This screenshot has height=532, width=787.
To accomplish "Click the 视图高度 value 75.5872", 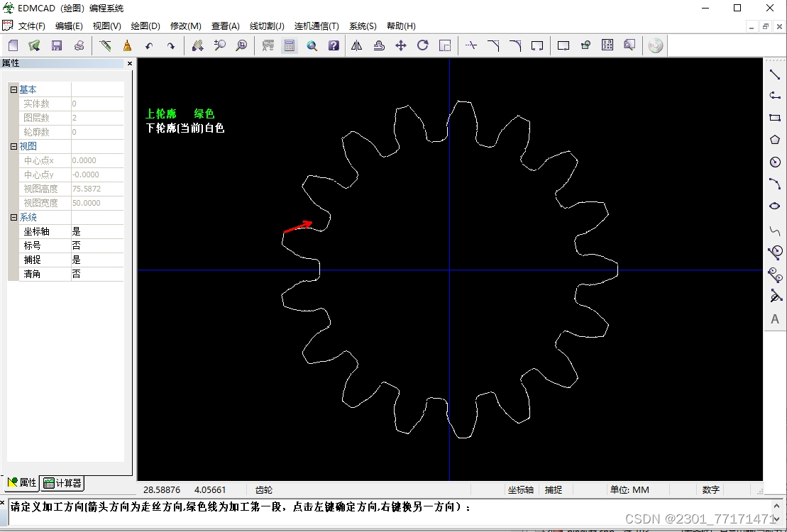I will point(97,189).
